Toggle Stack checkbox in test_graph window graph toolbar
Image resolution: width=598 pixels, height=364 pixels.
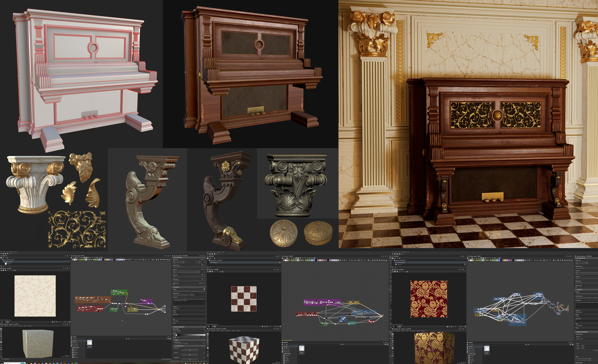tap(368, 260)
